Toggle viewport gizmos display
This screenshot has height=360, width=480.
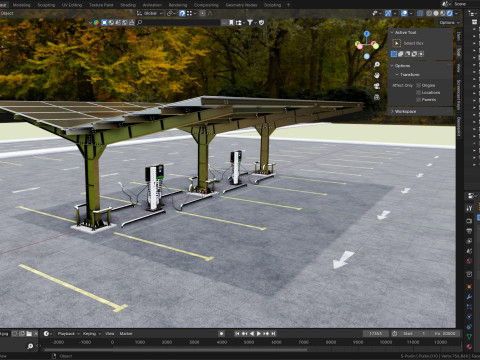388,13
